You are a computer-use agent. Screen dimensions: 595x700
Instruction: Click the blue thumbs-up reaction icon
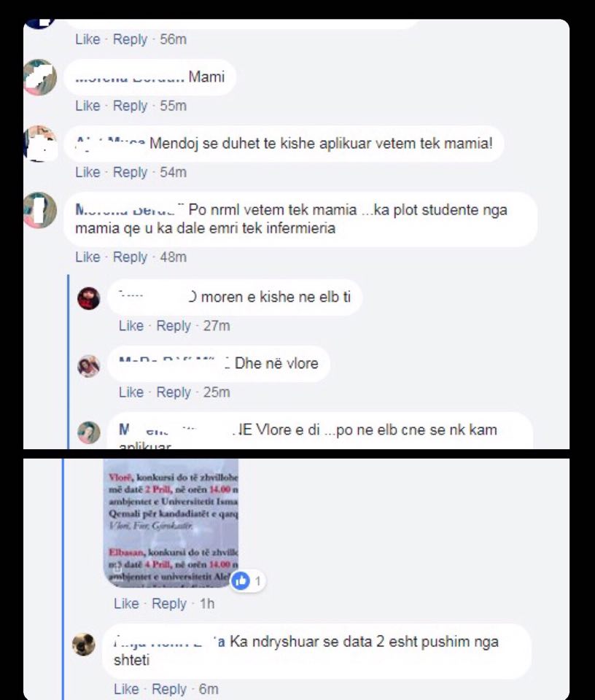point(241,581)
